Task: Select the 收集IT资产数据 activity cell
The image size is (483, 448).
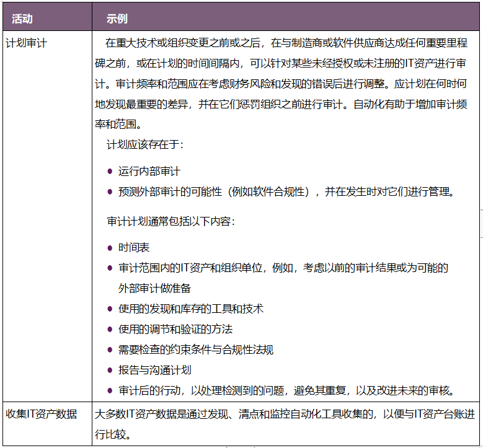Action: 41,414
